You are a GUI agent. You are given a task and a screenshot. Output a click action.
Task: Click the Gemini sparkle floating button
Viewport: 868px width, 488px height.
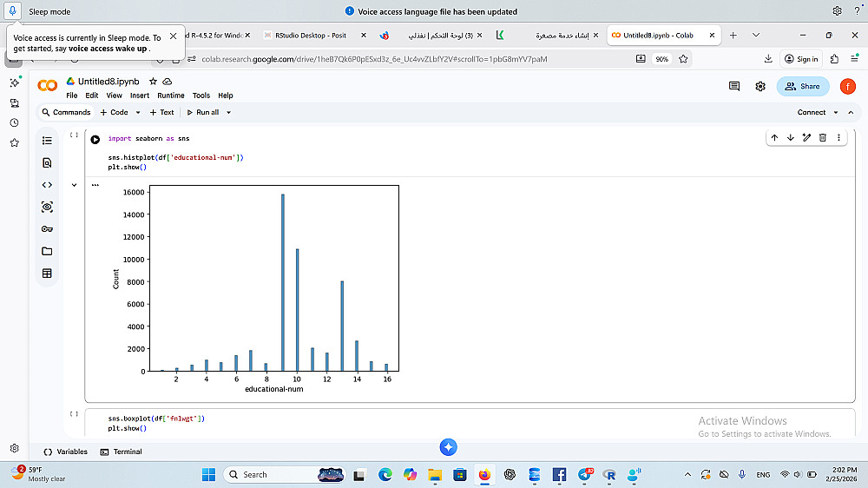point(449,447)
